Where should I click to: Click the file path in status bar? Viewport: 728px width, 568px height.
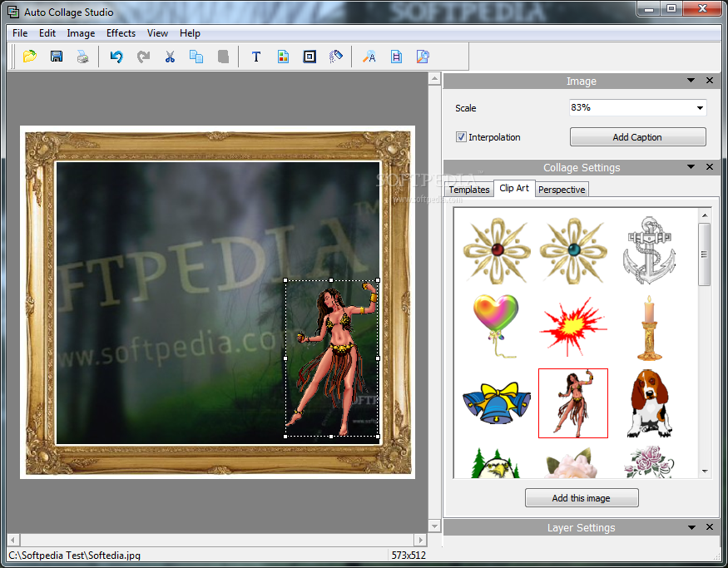click(74, 555)
